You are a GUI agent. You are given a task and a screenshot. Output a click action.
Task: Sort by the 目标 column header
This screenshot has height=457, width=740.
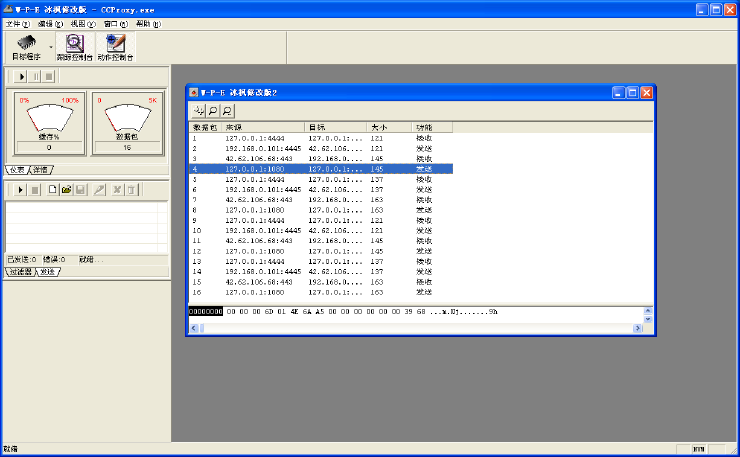tap(336, 127)
